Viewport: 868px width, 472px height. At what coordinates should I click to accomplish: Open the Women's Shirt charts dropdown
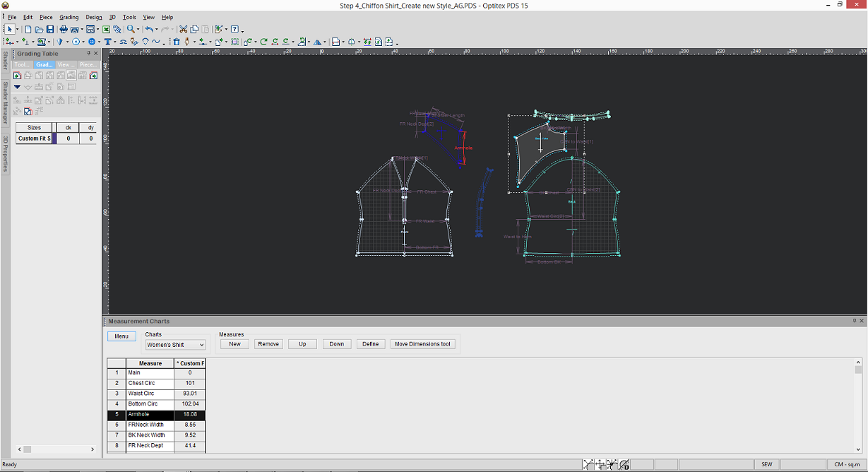(x=175, y=345)
